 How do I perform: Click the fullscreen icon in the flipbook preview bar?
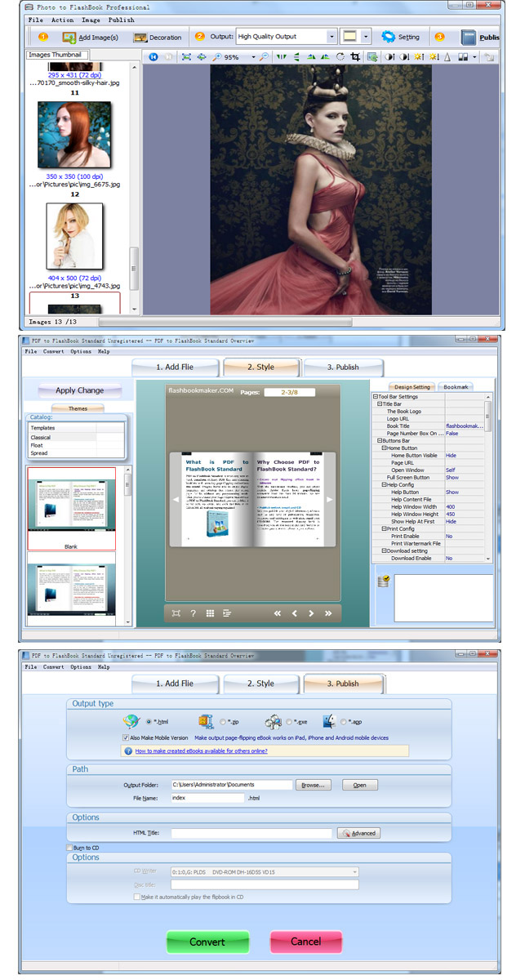pos(176,612)
